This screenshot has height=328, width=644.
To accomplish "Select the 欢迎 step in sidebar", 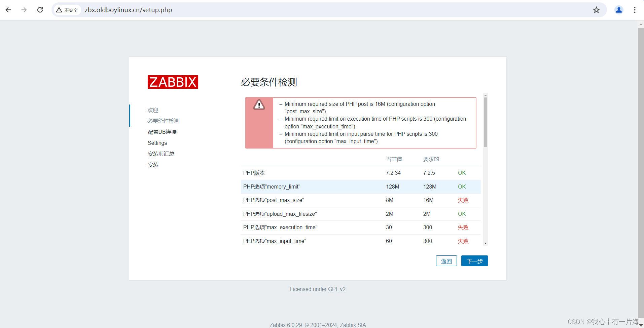I will point(153,110).
